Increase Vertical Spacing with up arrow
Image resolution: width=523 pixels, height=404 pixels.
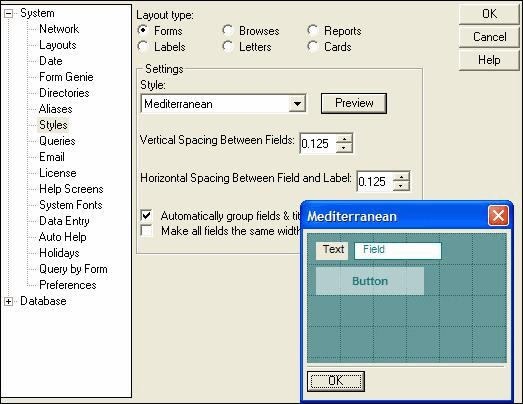pos(344,139)
